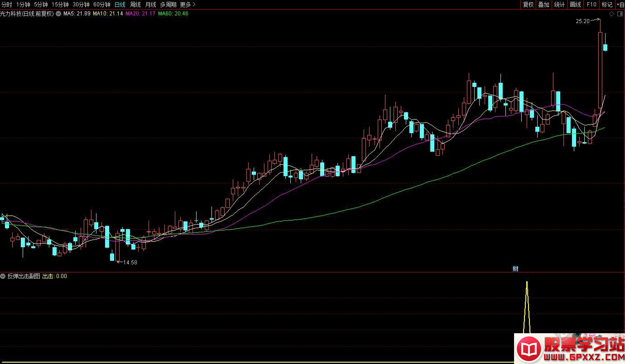Open the 画线 drawing tools
The height and width of the screenshot is (364, 625).
point(575,5)
